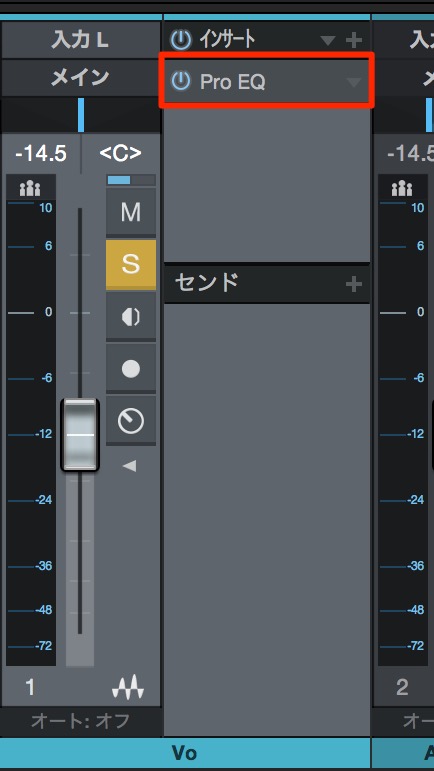Open the Pro EQ dropdown arrow
This screenshot has width=434, height=771.
pos(354,82)
